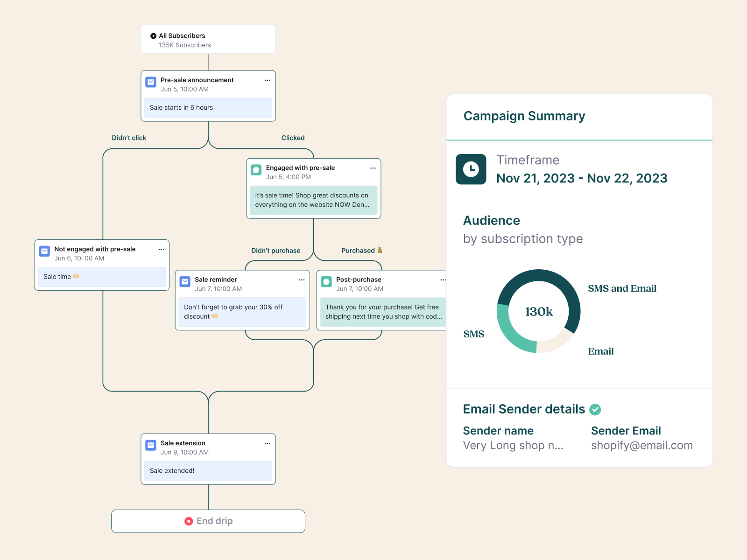Click the SMS icon on Engaged with pre-sale
Screen dimensions: 747x560
pyautogui.click(x=256, y=170)
